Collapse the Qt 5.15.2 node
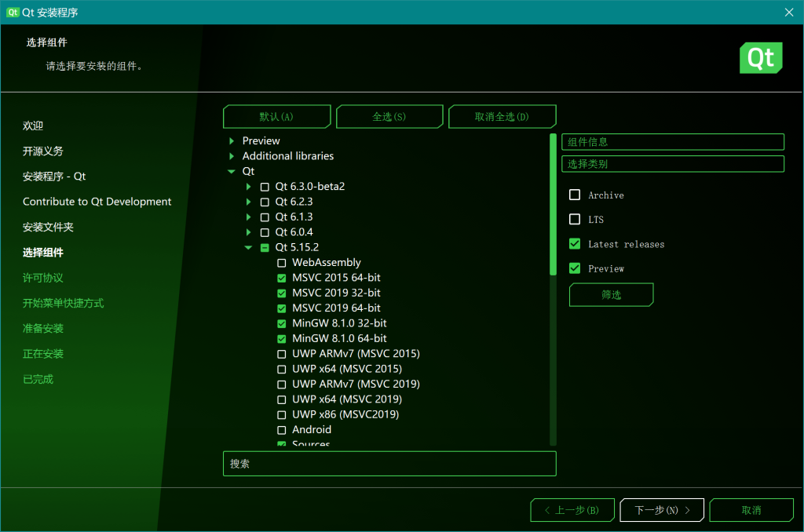Viewport: 804px width, 532px height. tap(248, 247)
